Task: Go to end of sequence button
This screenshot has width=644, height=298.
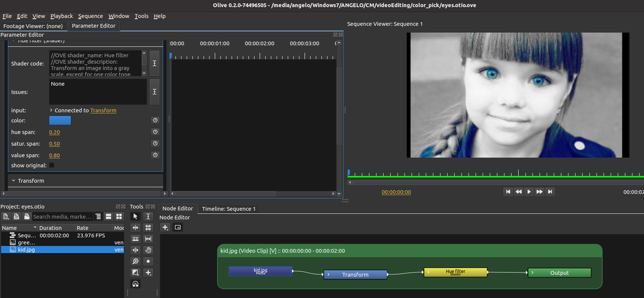Action: pyautogui.click(x=550, y=192)
